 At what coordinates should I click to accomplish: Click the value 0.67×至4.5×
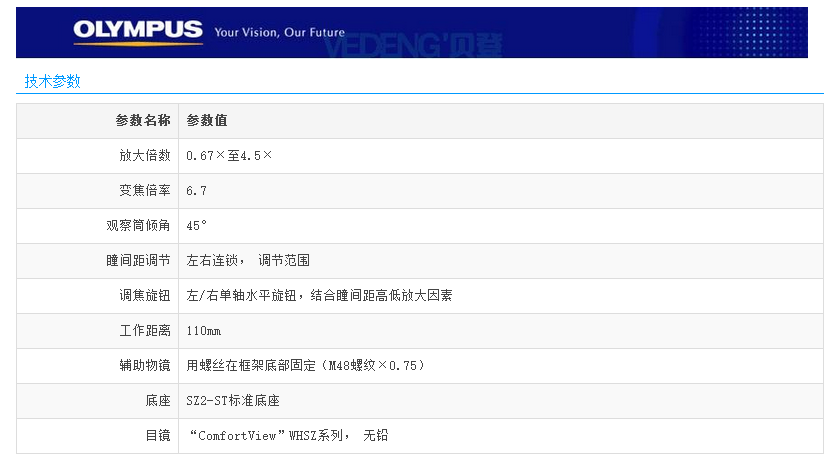pos(229,156)
